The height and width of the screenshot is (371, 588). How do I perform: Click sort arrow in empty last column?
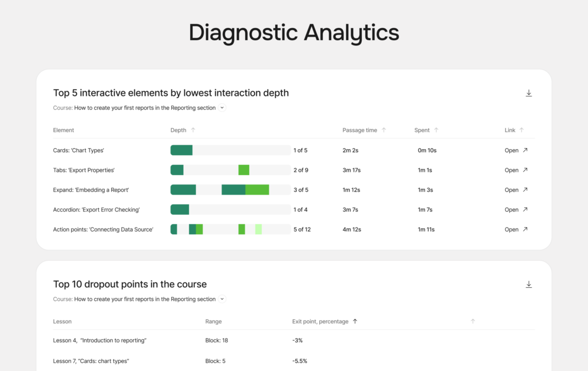tap(473, 322)
